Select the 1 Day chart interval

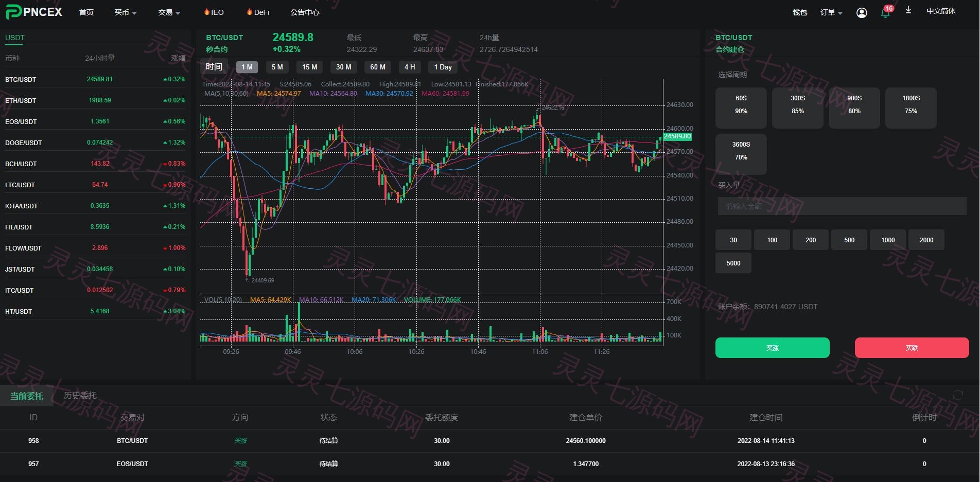tap(443, 67)
